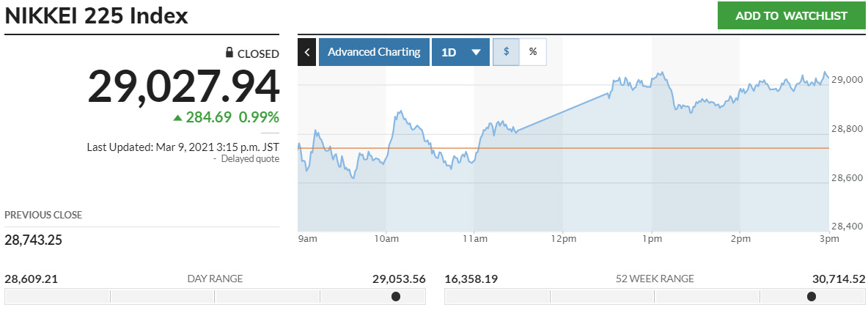Click the lock icon beside CLOSED
The width and height of the screenshot is (868, 313).
tap(229, 54)
